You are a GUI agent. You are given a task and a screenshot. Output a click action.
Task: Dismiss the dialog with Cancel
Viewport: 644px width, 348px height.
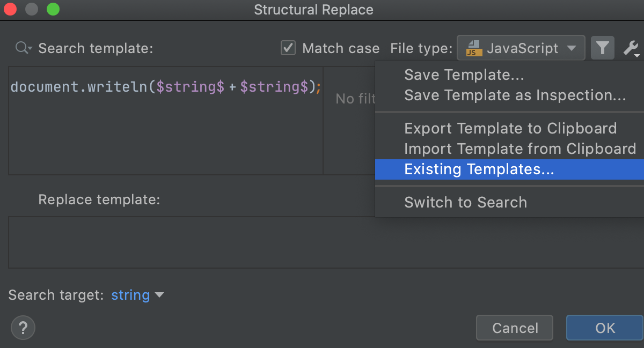tap(514, 328)
